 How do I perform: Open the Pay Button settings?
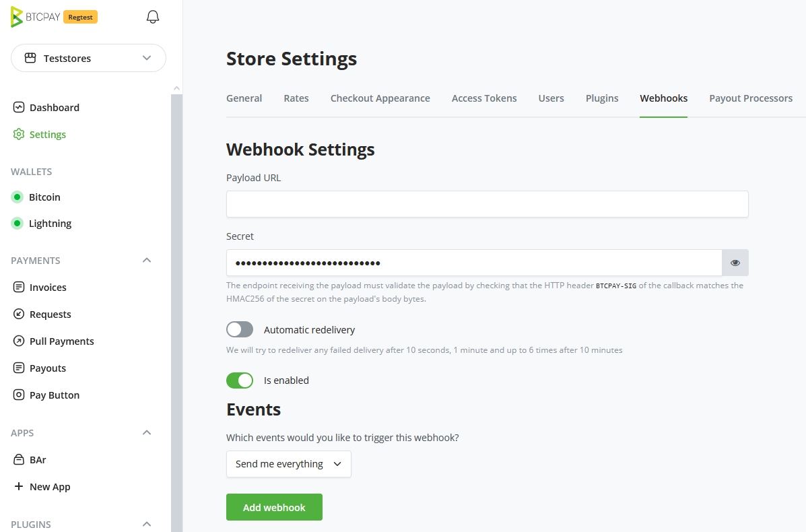[53, 395]
